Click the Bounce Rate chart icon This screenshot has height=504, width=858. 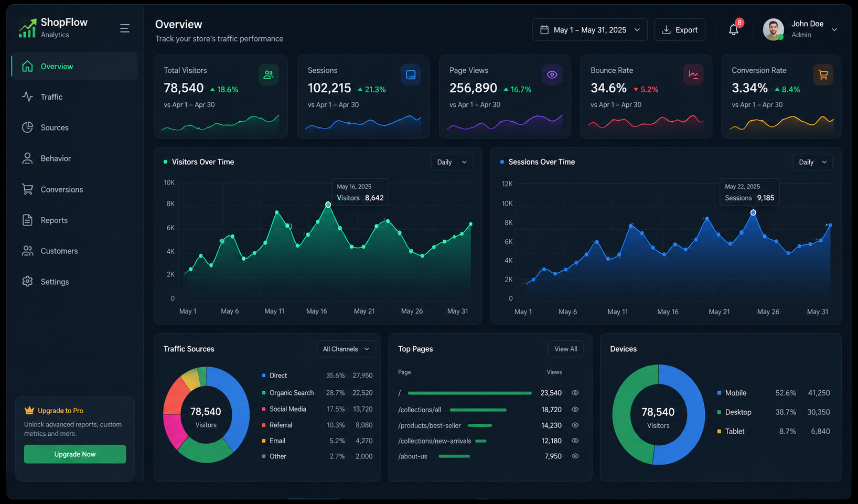pyautogui.click(x=693, y=75)
